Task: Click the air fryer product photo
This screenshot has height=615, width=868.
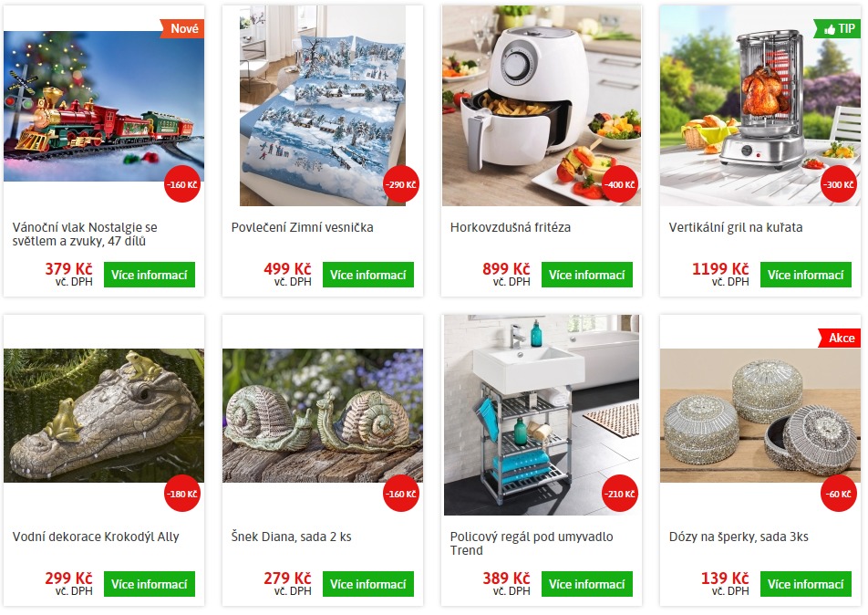Action: 542,106
